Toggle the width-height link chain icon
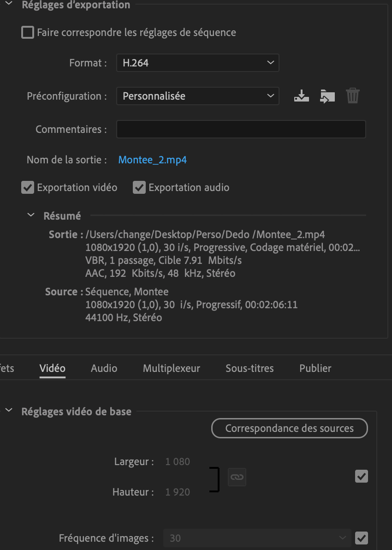Image resolution: width=392 pixels, height=550 pixels. (x=237, y=477)
